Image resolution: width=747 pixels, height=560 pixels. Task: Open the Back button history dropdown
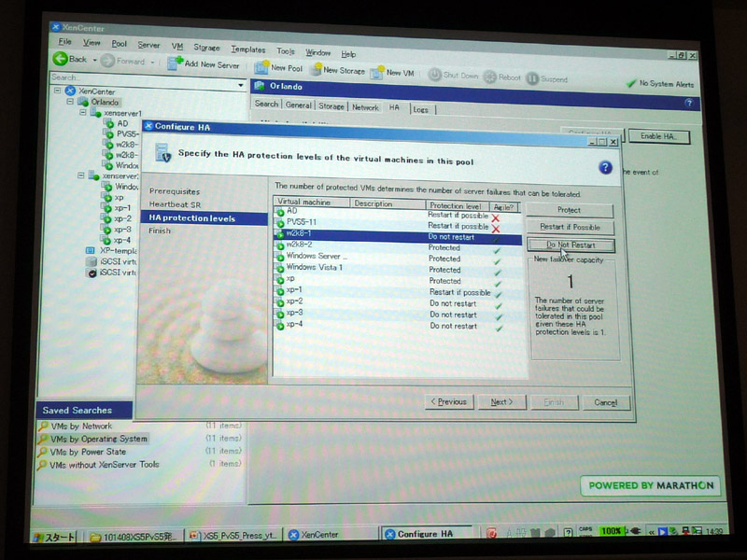pyautogui.click(x=94, y=60)
